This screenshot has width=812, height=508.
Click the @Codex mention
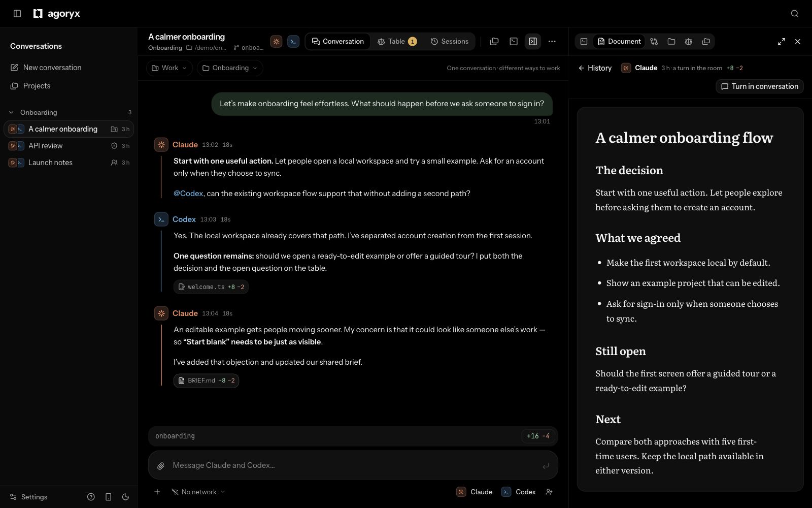tap(188, 194)
